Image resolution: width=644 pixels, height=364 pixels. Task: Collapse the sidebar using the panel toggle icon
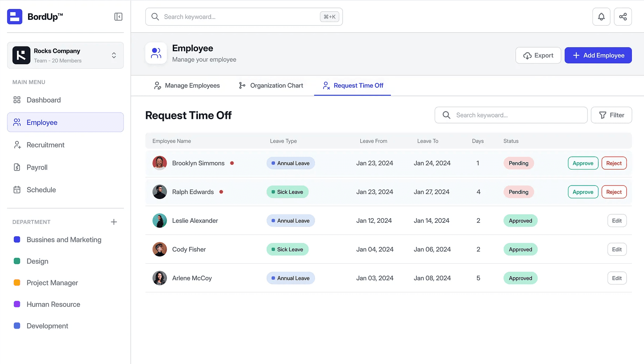(x=118, y=16)
